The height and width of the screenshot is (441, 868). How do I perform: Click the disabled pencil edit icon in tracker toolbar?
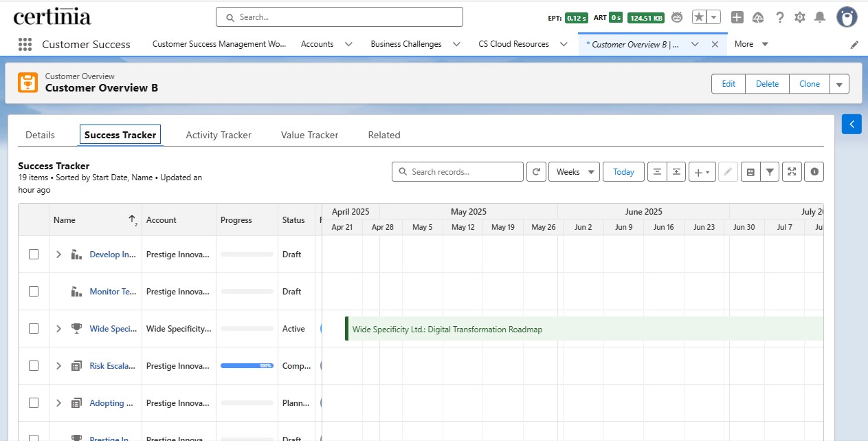click(728, 172)
